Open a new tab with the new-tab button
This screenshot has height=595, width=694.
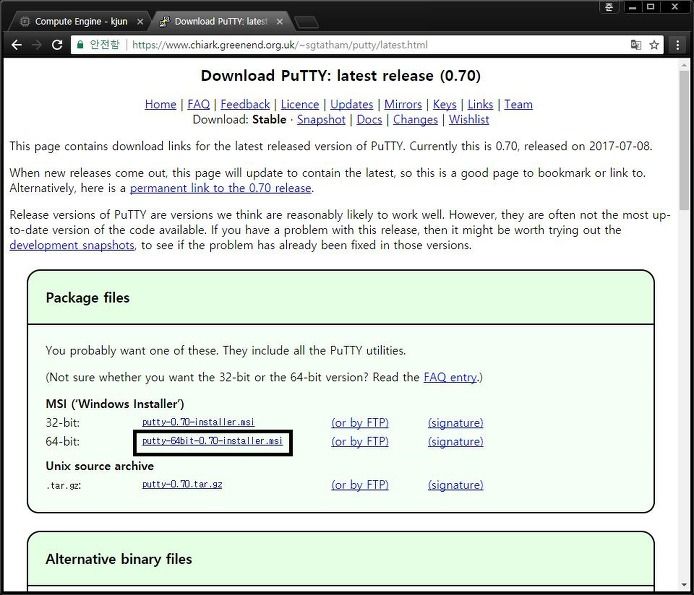[x=306, y=22]
